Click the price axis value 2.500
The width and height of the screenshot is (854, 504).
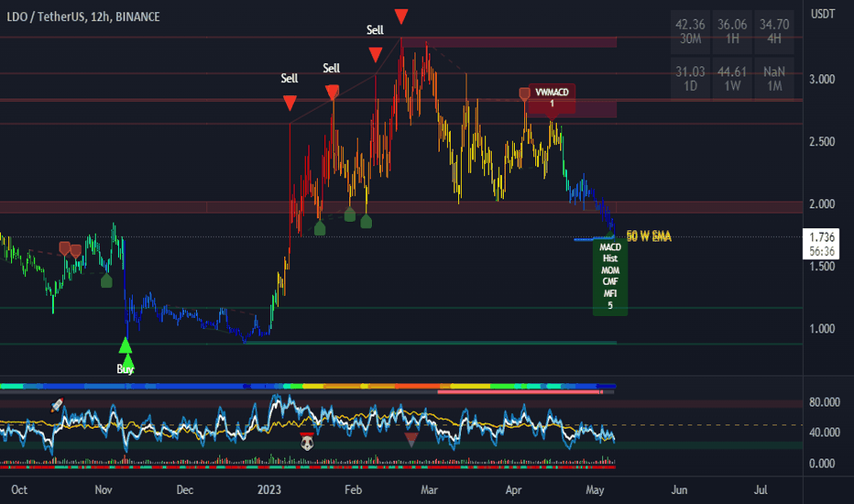[822, 142]
